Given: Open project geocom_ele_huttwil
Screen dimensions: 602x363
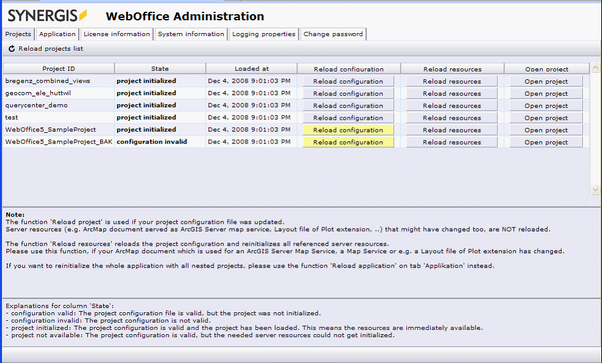Looking at the screenshot, I should point(546,93).
